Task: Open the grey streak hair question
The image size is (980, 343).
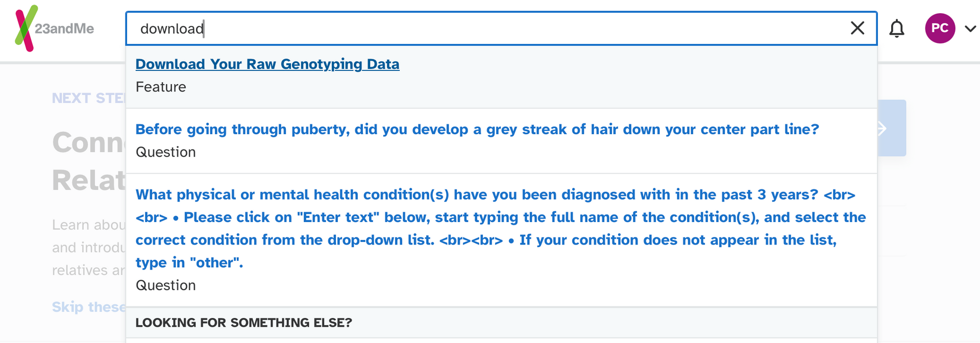Action: click(476, 129)
